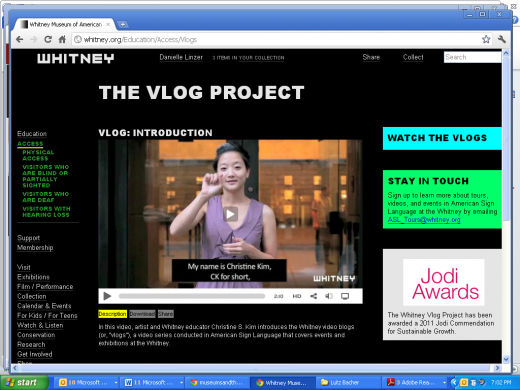Image resolution: width=520 pixels, height=390 pixels.
Task: Open the browser home icon
Action: pos(62,39)
